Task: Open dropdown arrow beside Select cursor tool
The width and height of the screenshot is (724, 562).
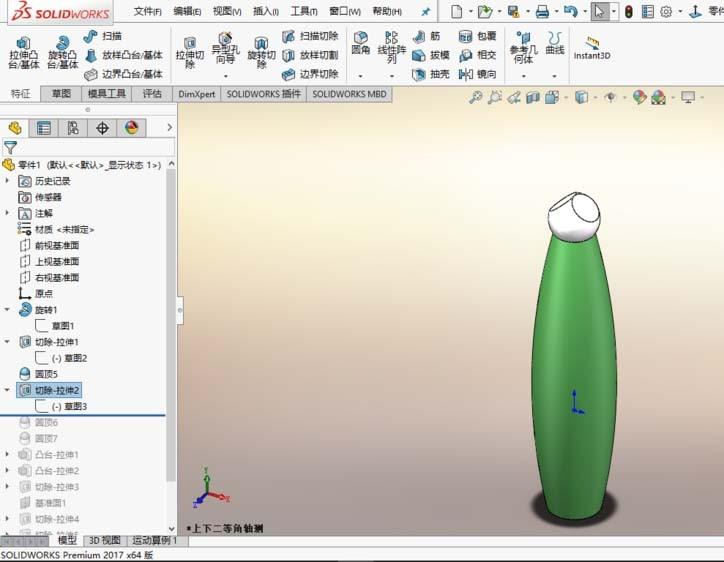Action: (614, 12)
